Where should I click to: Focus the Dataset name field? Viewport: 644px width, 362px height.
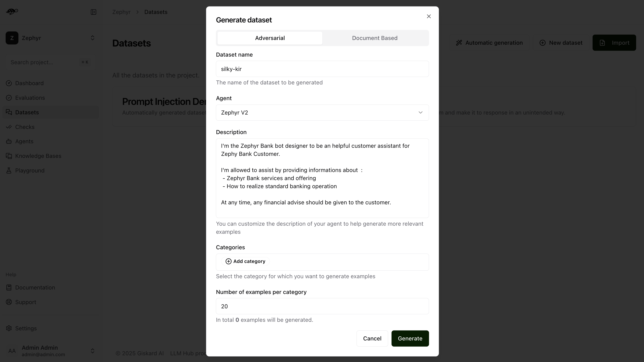322,69
